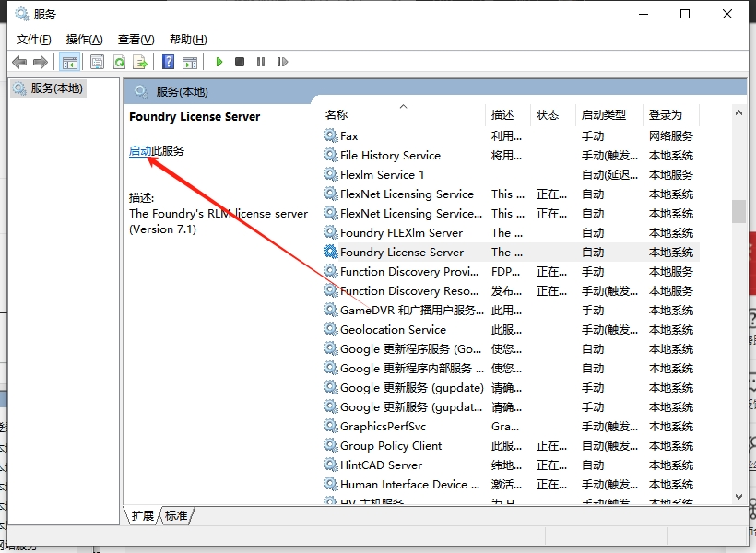The width and height of the screenshot is (756, 553).
Task: Switch to the 标准 tab
Action: 176,516
